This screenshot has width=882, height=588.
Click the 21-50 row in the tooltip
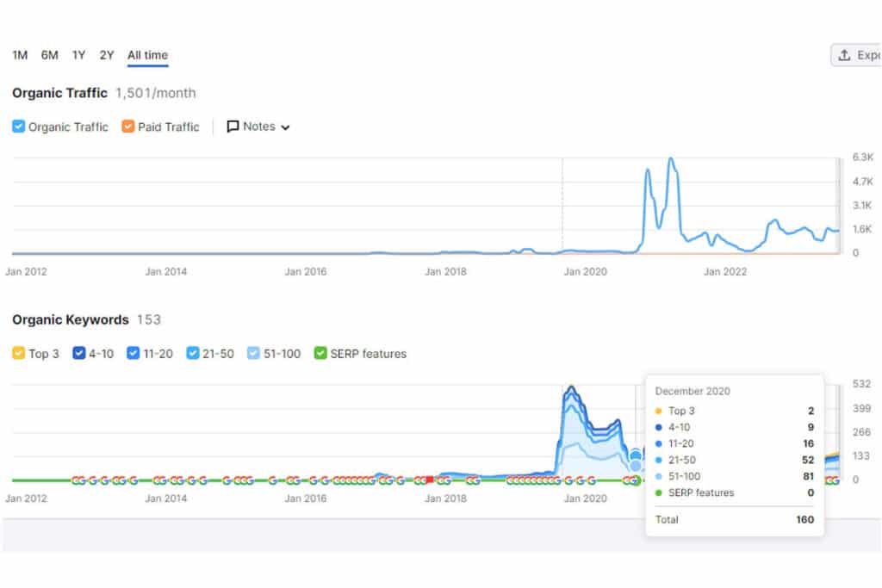735,460
